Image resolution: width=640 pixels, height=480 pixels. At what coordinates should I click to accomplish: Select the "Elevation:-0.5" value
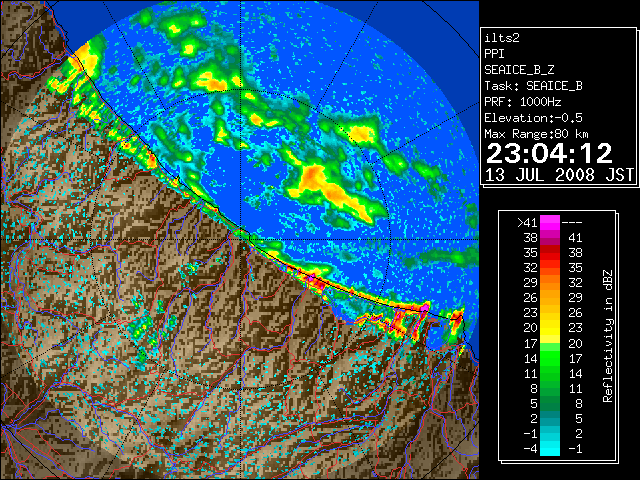(533, 118)
